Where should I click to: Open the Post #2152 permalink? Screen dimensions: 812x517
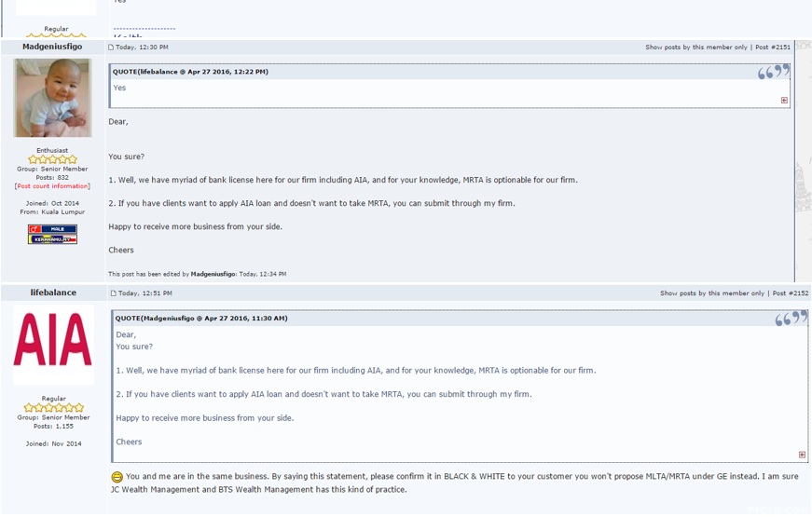pos(790,293)
